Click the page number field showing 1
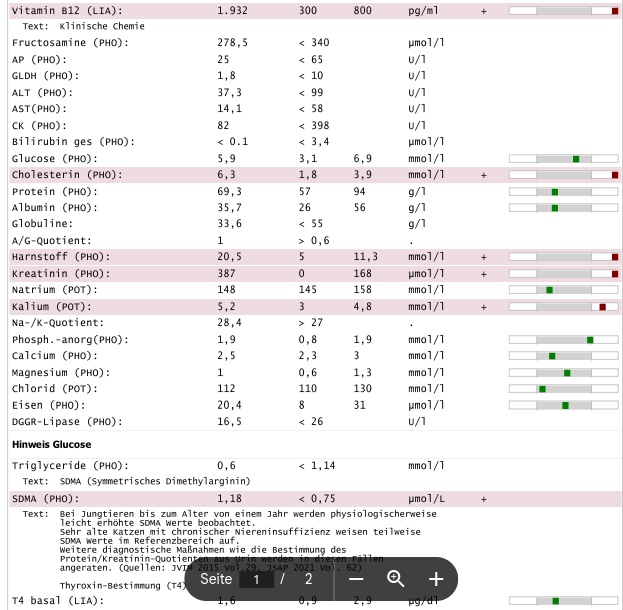The height and width of the screenshot is (610, 623). pos(256,579)
